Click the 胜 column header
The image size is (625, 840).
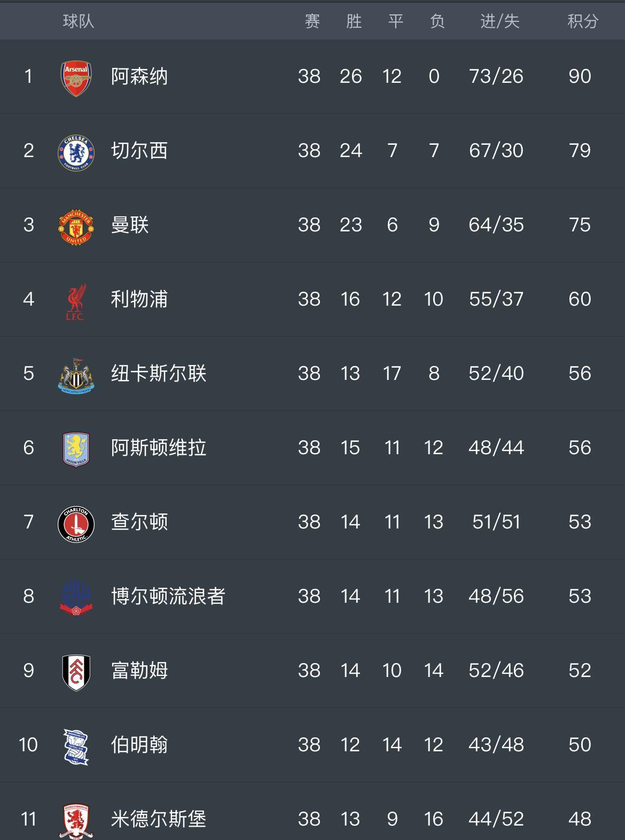[x=354, y=21]
